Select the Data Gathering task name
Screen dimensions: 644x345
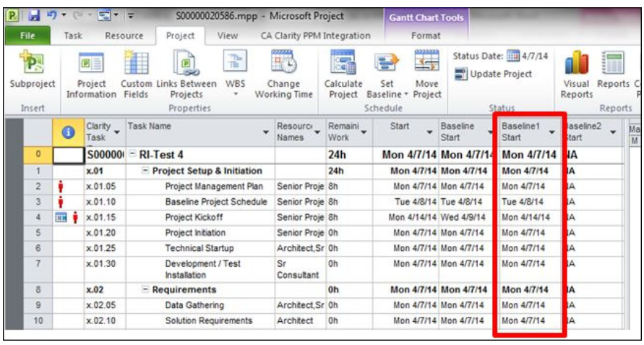point(194,305)
